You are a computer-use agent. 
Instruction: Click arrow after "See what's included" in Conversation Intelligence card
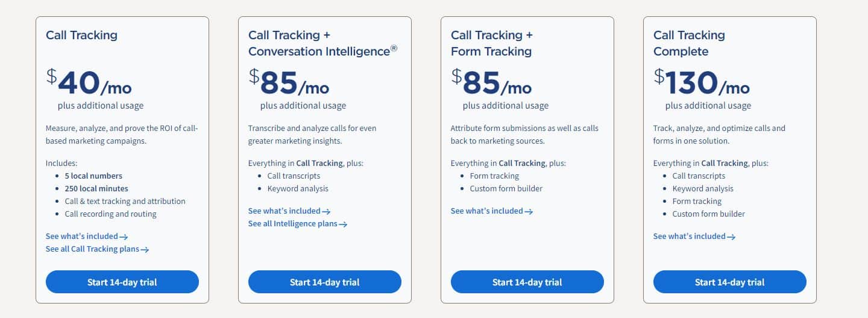click(x=326, y=212)
